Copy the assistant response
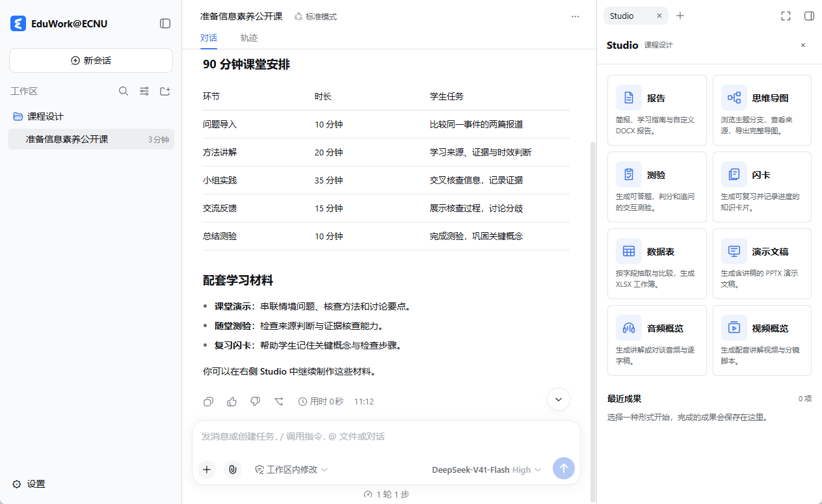This screenshot has width=822, height=504. (209, 401)
